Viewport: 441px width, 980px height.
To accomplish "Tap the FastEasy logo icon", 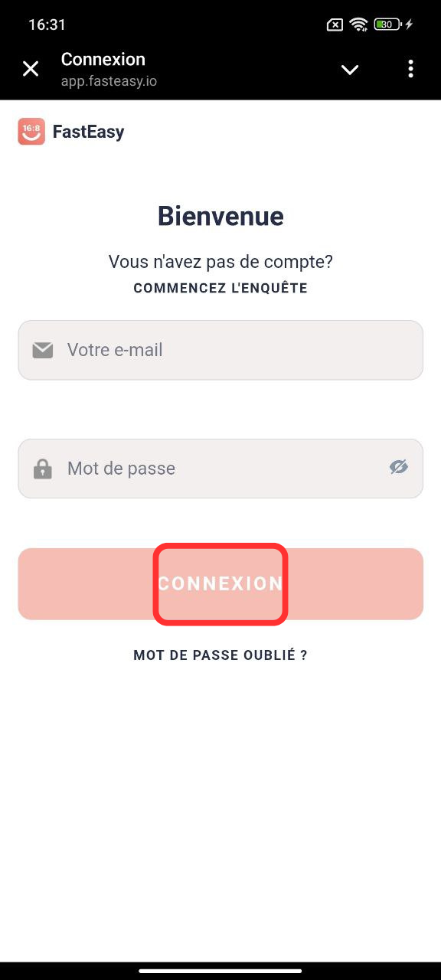I will coord(31,132).
